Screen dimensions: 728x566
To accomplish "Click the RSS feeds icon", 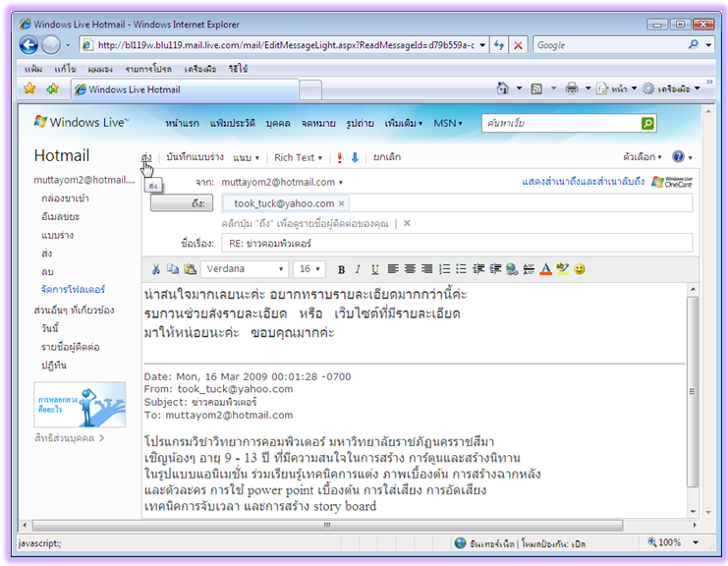I will (x=536, y=88).
